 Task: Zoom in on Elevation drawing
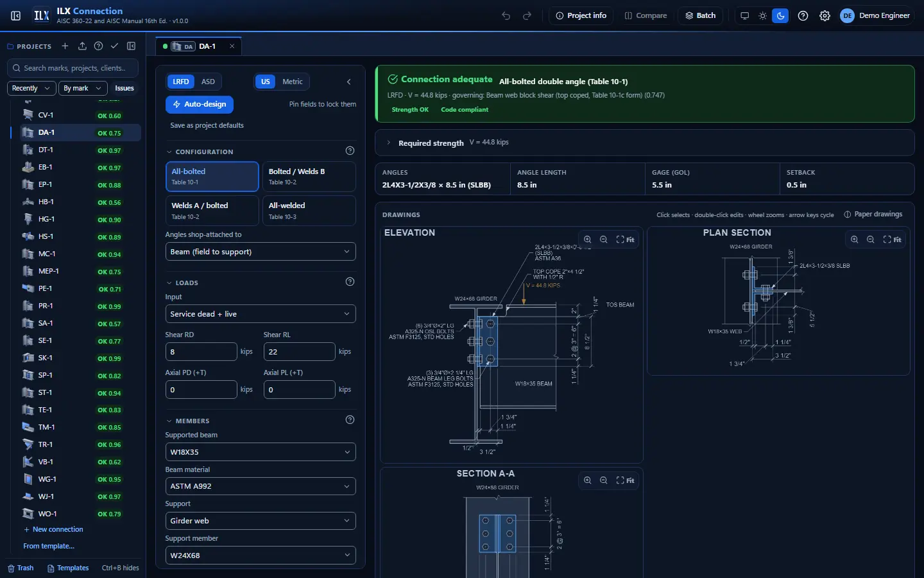tap(587, 240)
